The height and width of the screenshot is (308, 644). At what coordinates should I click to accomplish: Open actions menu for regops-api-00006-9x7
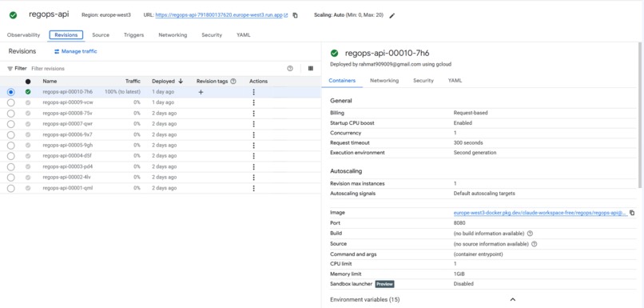(x=253, y=134)
